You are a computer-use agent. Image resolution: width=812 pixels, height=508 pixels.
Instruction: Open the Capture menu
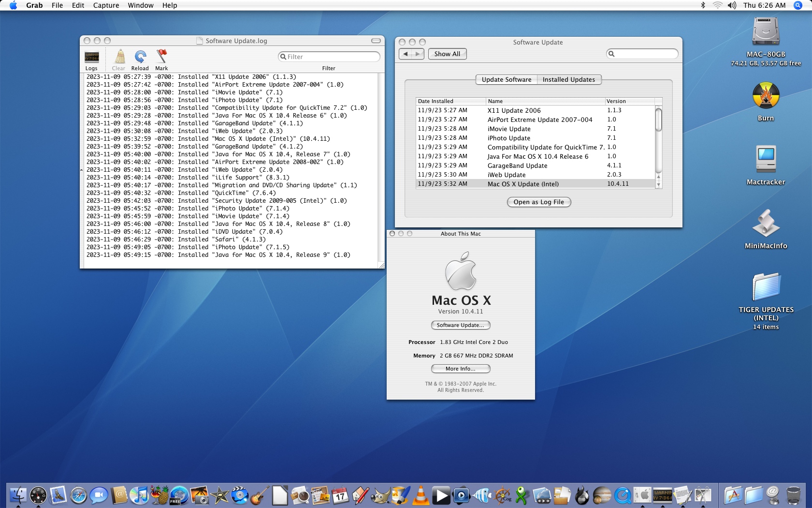106,5
